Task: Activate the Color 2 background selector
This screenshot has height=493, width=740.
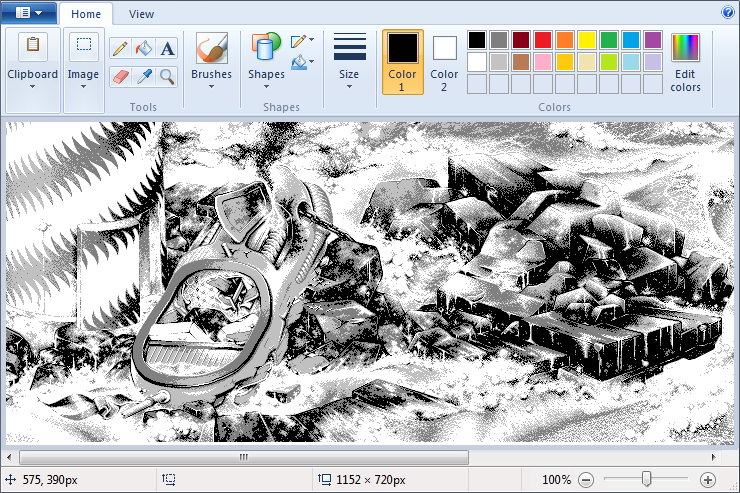Action: click(444, 62)
